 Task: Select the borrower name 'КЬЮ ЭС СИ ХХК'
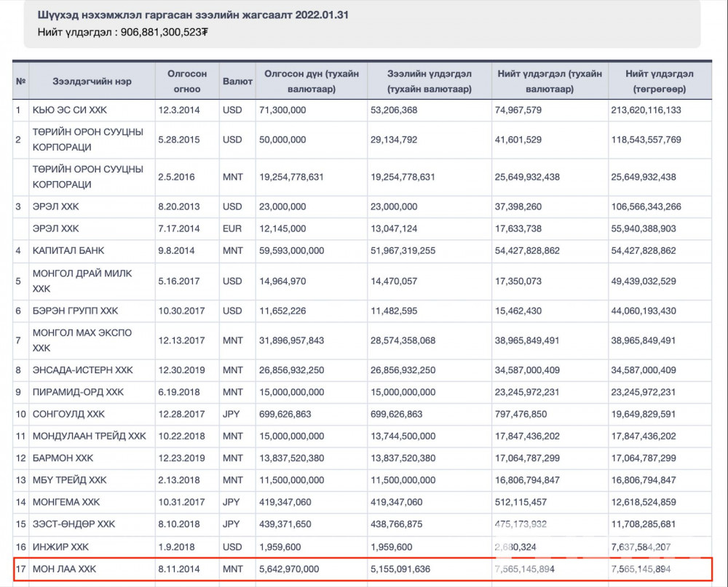70,110
